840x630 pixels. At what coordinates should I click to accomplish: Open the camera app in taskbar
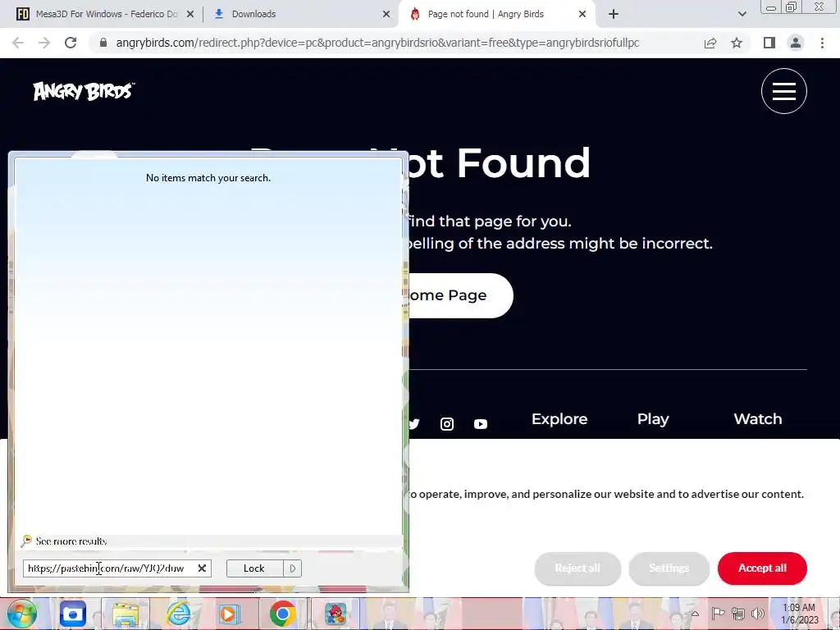[73, 614]
